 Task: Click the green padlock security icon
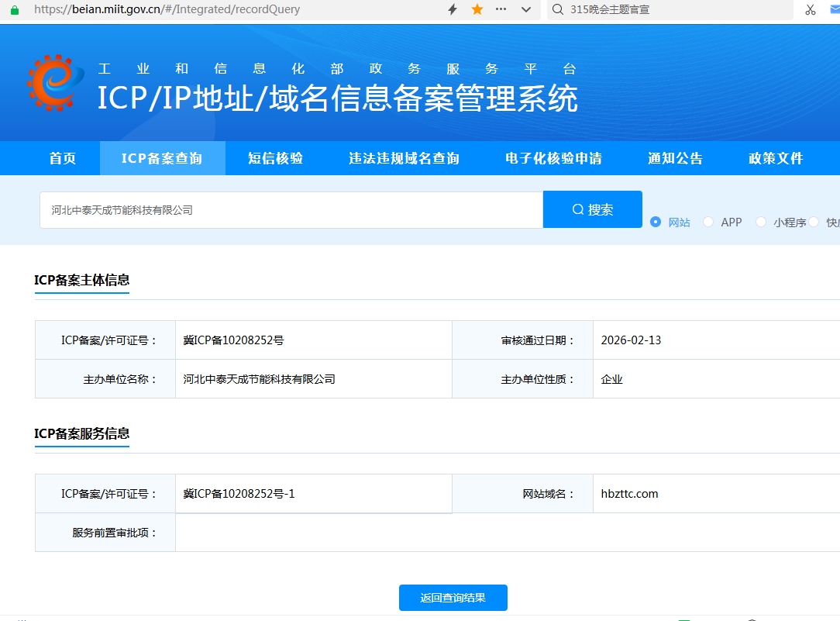pyautogui.click(x=14, y=10)
